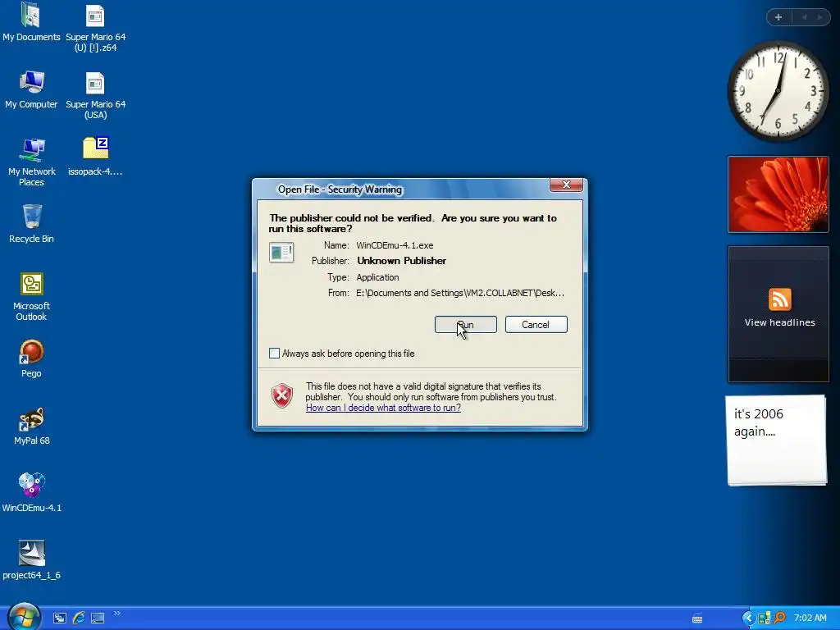This screenshot has width=840, height=630.
Task: Toggle 'Always ask before opening this file'
Action: [274, 353]
